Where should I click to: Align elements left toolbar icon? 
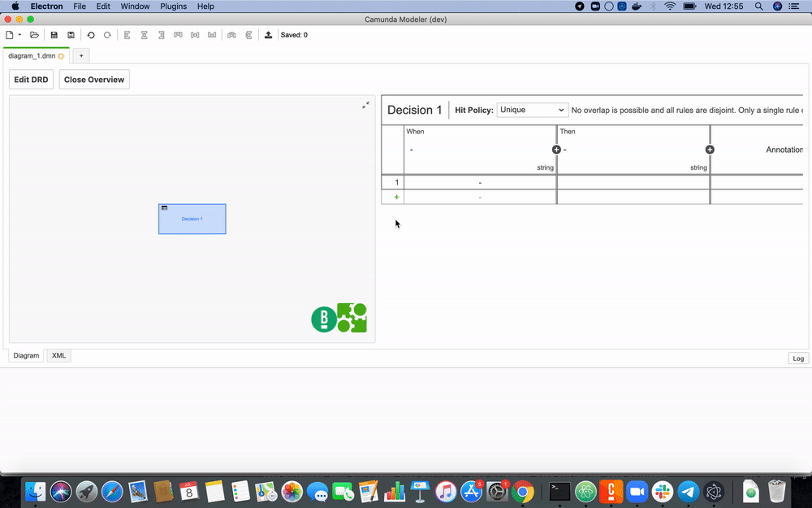pos(127,35)
